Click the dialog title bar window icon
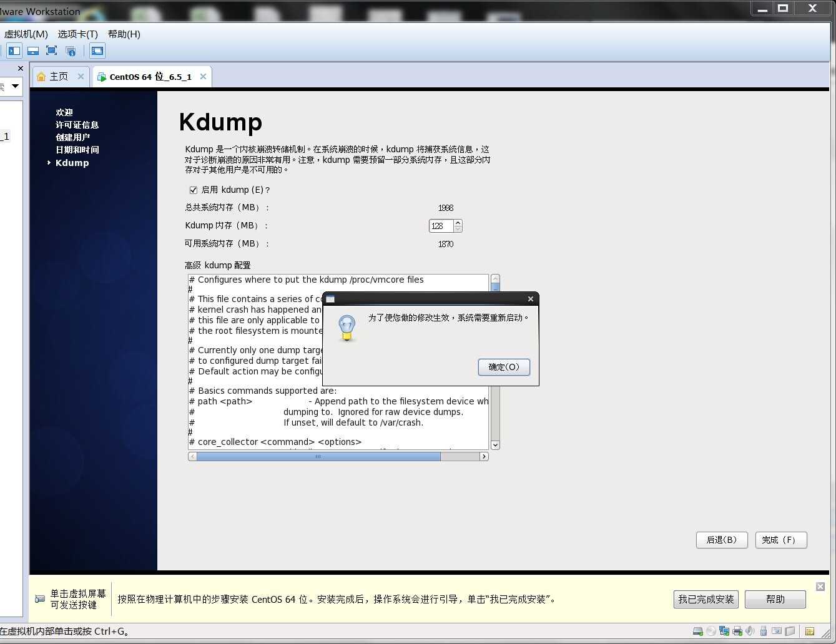This screenshot has height=644, width=836. click(x=330, y=299)
